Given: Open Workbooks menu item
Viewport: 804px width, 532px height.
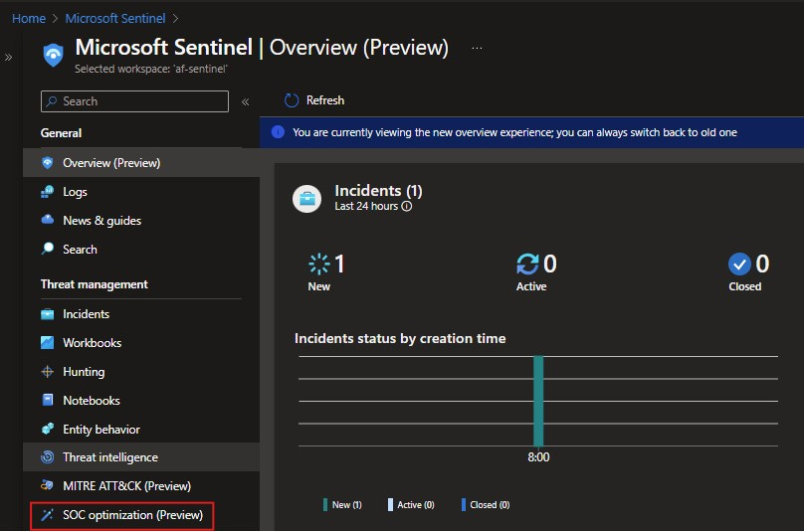Looking at the screenshot, I should pyautogui.click(x=141, y=343).
